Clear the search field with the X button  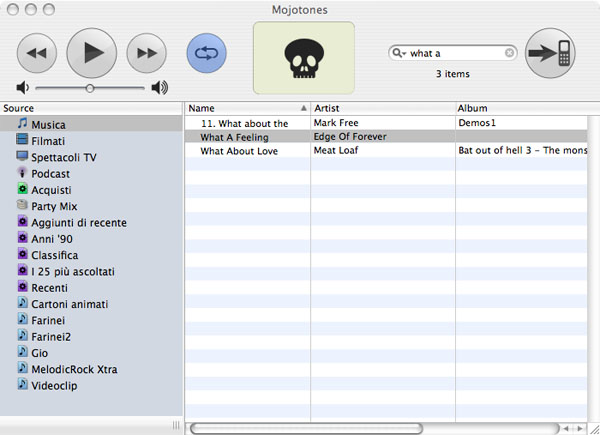pyautogui.click(x=509, y=53)
